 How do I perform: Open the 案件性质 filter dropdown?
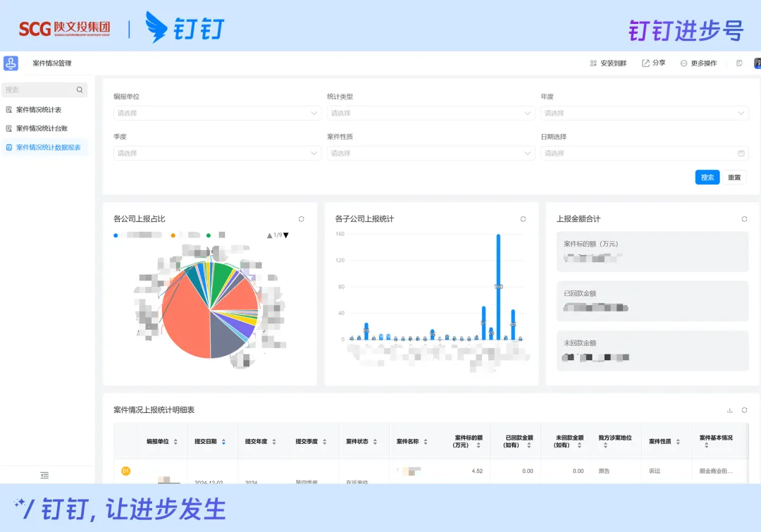pos(431,154)
